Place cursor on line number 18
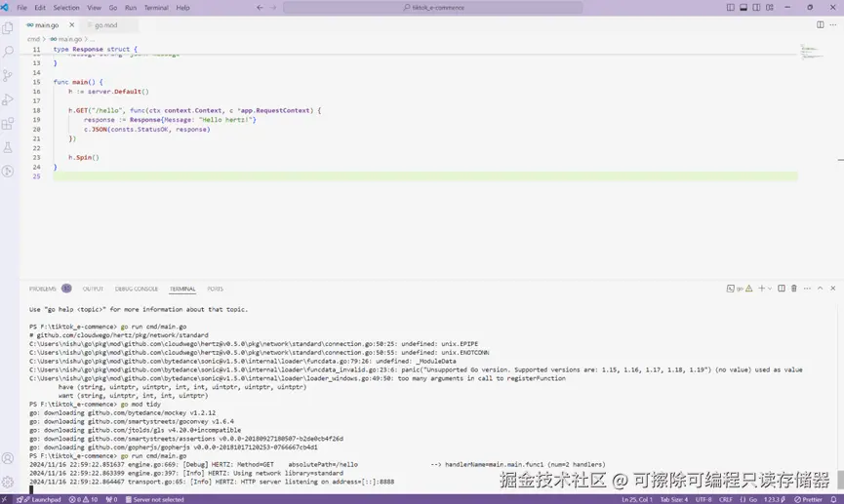This screenshot has width=844, height=504. (x=37, y=110)
